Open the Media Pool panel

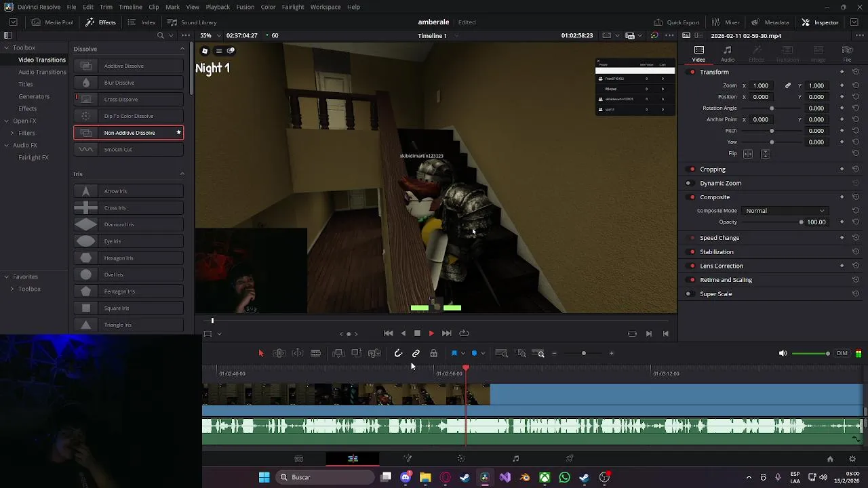click(x=52, y=22)
